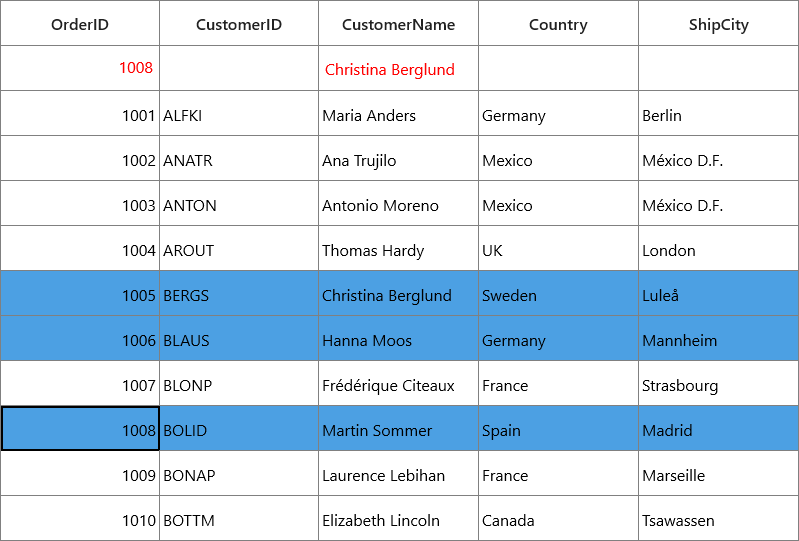Click the ShipCity column header
The image size is (799, 541).
718,23
